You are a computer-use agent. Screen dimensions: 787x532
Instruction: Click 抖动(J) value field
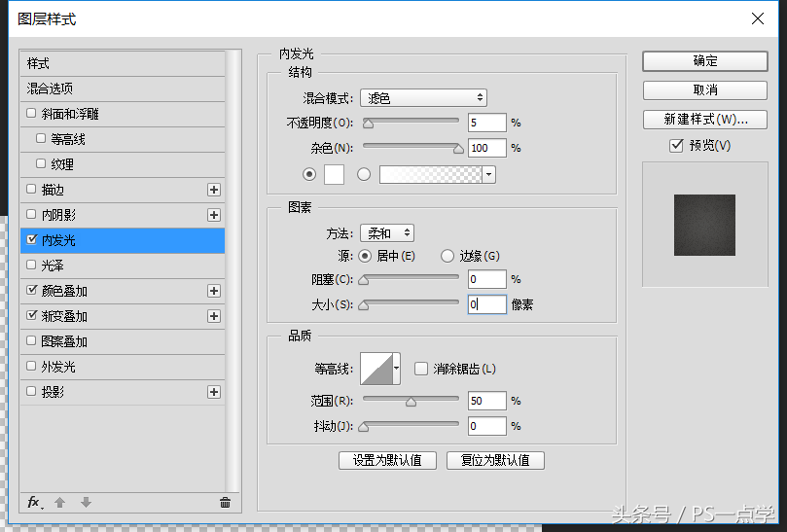tap(486, 426)
